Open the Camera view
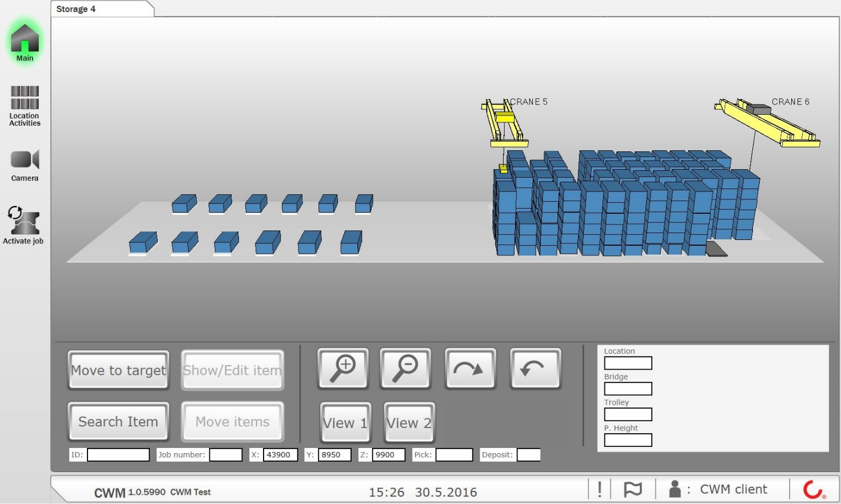Screen dimensions: 841x504 (x=25, y=165)
